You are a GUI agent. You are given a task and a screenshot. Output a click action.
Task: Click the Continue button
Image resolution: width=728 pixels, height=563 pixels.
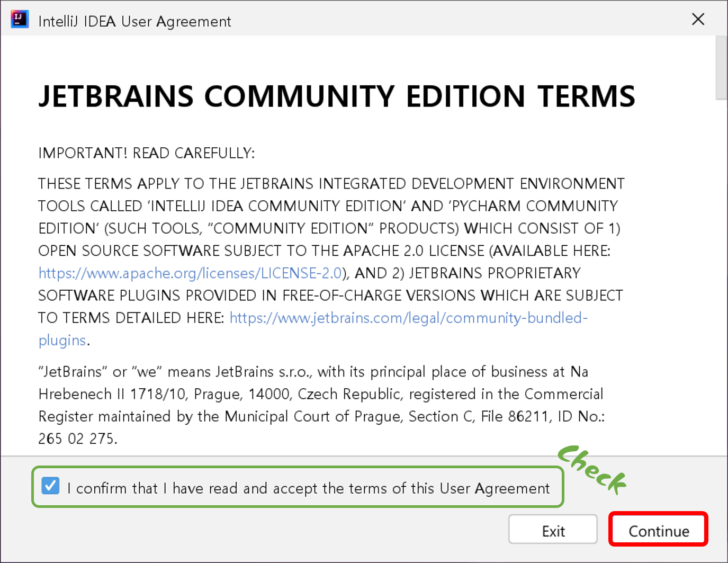point(659,530)
